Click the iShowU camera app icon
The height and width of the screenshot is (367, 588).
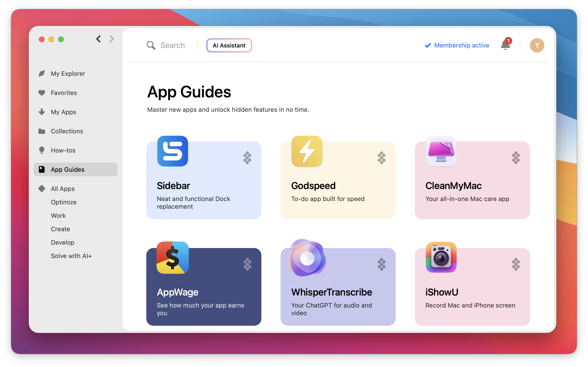pyautogui.click(x=441, y=258)
